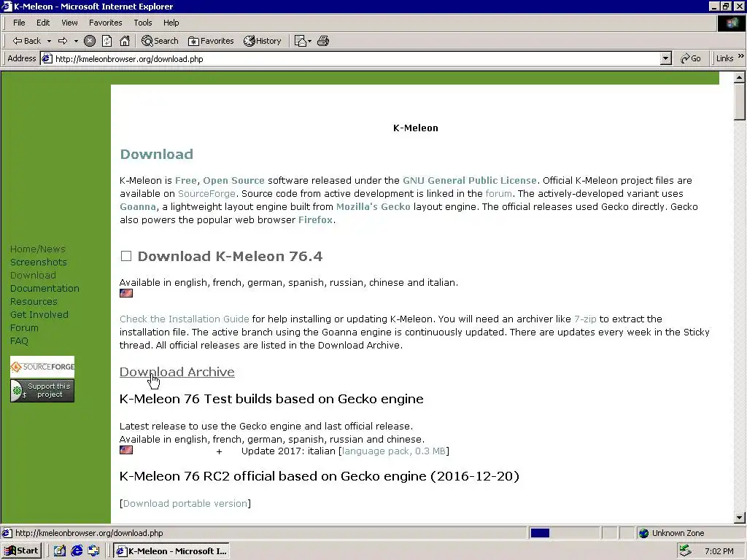Click the vertical scrollbar thumb
747x560 pixels.
740,102
